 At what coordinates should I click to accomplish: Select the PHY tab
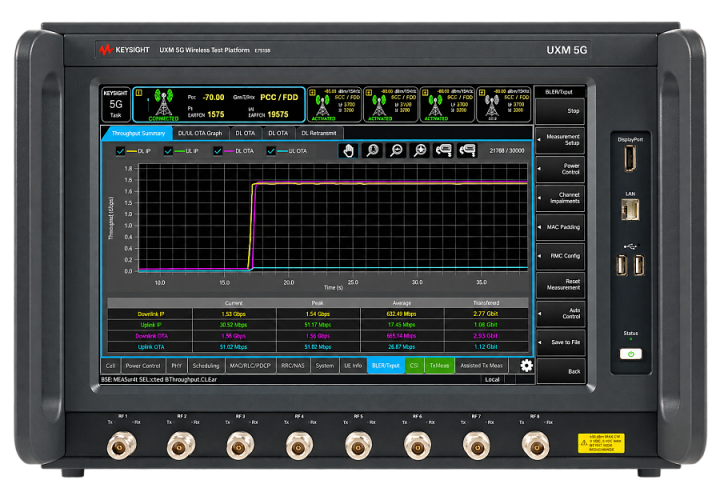pyautogui.click(x=177, y=366)
